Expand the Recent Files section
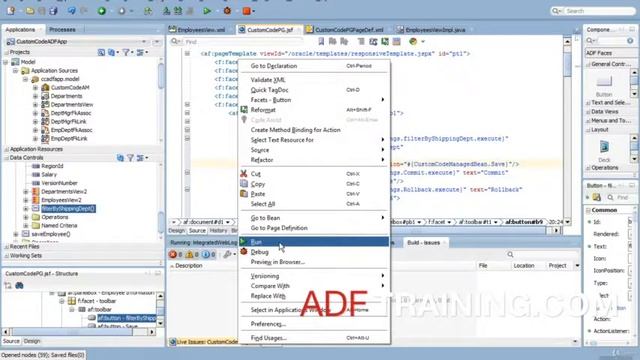The image size is (640, 360). (7, 247)
